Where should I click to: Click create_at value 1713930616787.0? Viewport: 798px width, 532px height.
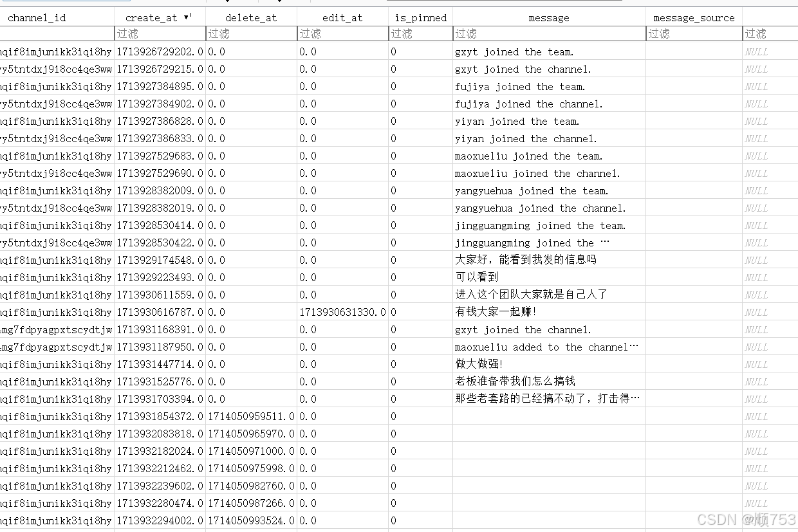[x=160, y=312]
